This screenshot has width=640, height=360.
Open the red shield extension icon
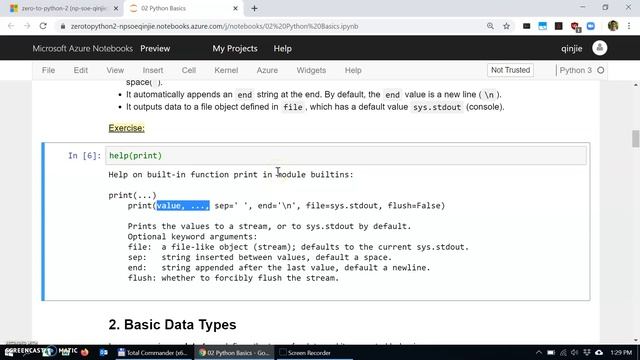pos(575,27)
